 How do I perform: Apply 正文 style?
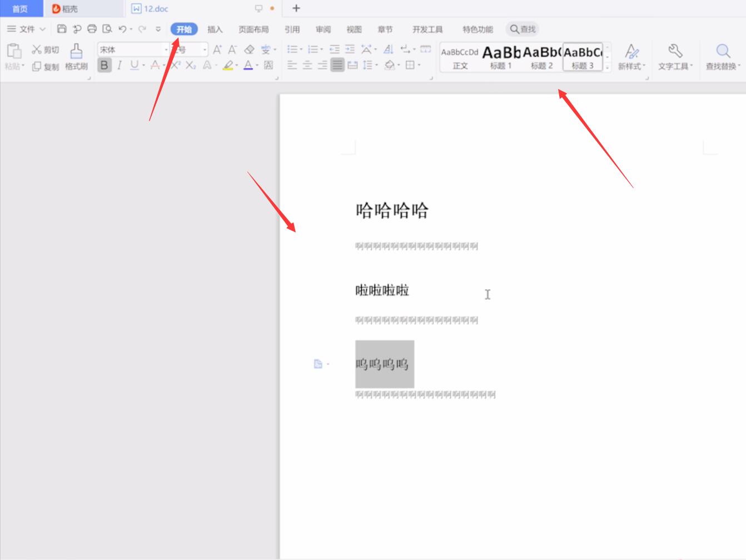(x=460, y=58)
